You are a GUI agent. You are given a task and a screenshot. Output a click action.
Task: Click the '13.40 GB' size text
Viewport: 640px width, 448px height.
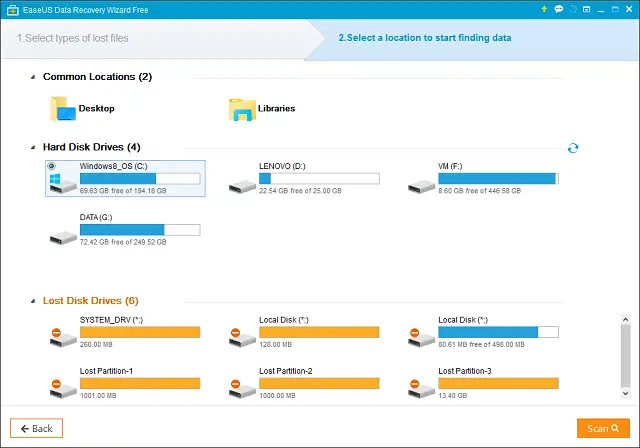pyautogui.click(x=453, y=395)
